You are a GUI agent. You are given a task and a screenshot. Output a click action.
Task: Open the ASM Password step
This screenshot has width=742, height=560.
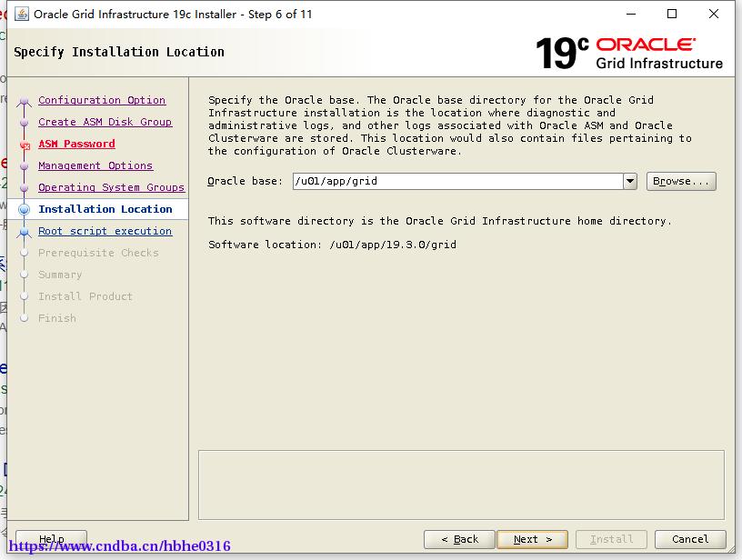tap(76, 144)
